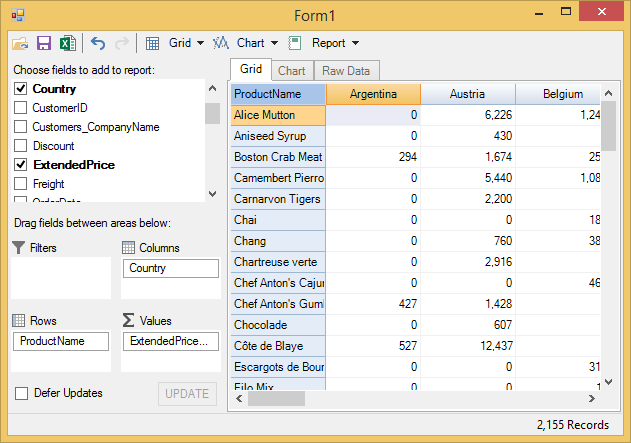Click the Values sigma icon

[x=128, y=320]
